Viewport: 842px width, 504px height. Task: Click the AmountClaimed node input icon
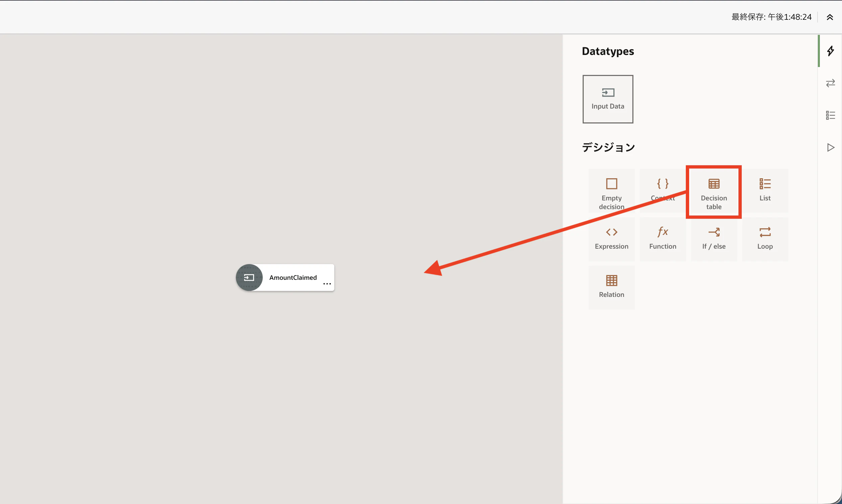point(249,277)
